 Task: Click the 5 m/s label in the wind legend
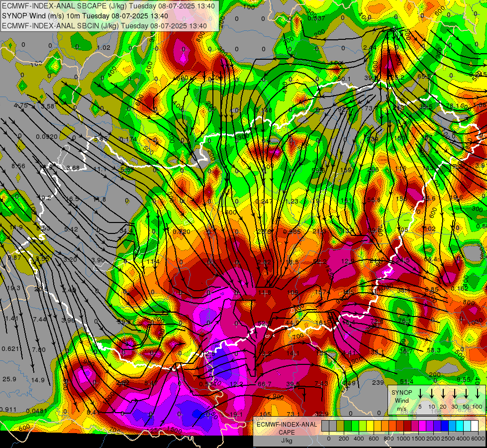click(x=420, y=407)
